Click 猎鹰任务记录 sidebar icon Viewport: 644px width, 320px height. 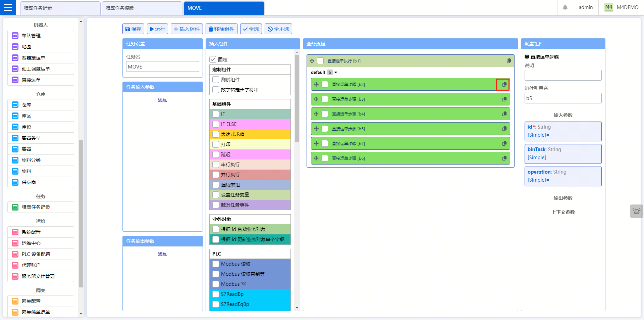click(15, 207)
